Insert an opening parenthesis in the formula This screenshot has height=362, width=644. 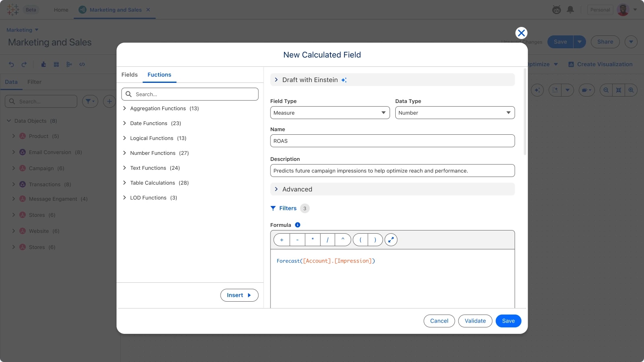[x=361, y=240]
